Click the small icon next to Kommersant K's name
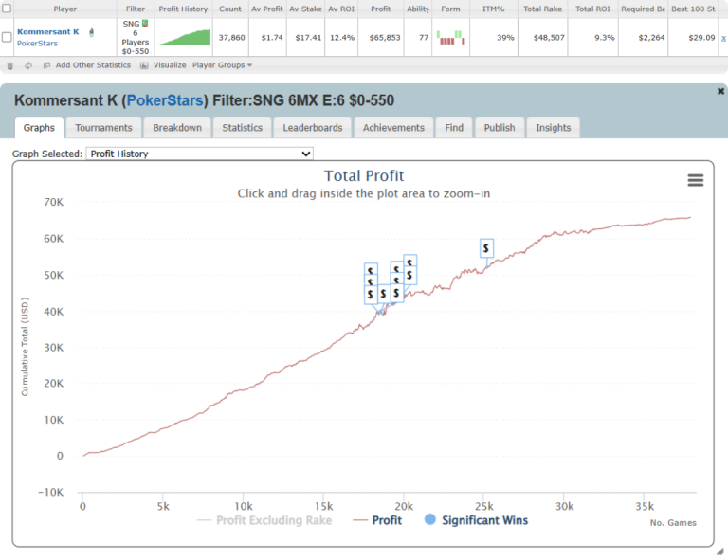 tap(90, 31)
